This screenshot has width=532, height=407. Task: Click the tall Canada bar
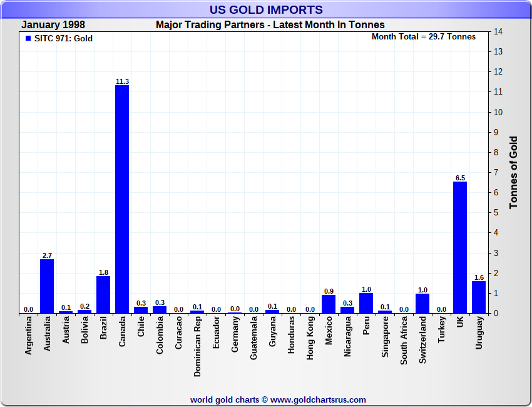coord(122,199)
